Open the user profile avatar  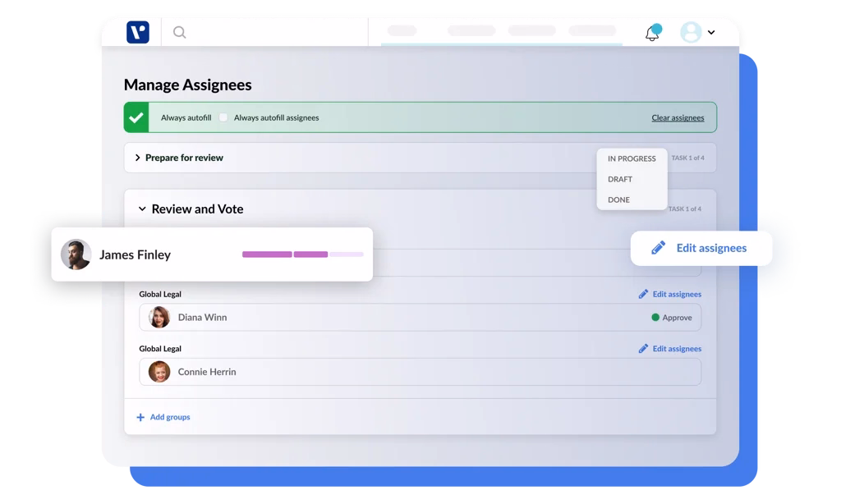tap(691, 32)
